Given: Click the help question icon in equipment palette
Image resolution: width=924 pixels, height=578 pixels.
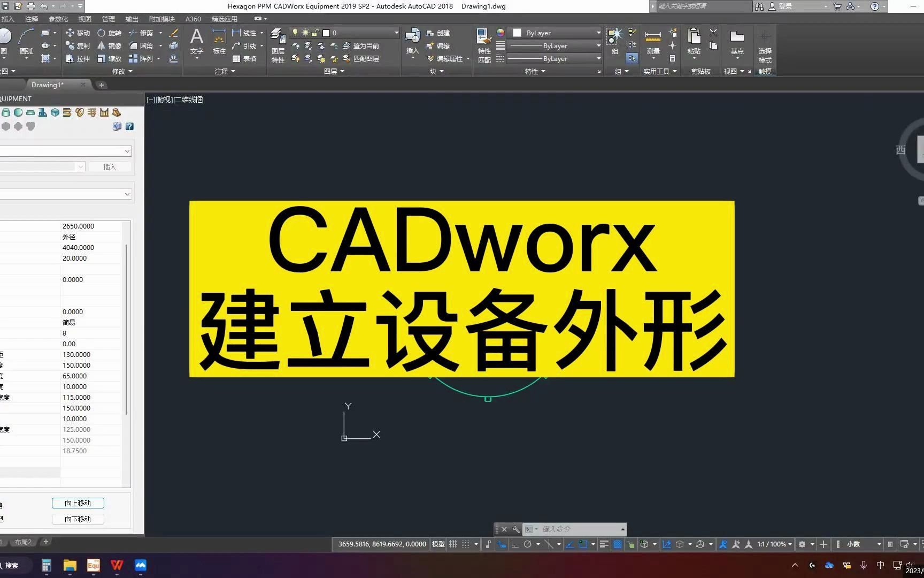Looking at the screenshot, I should point(129,126).
